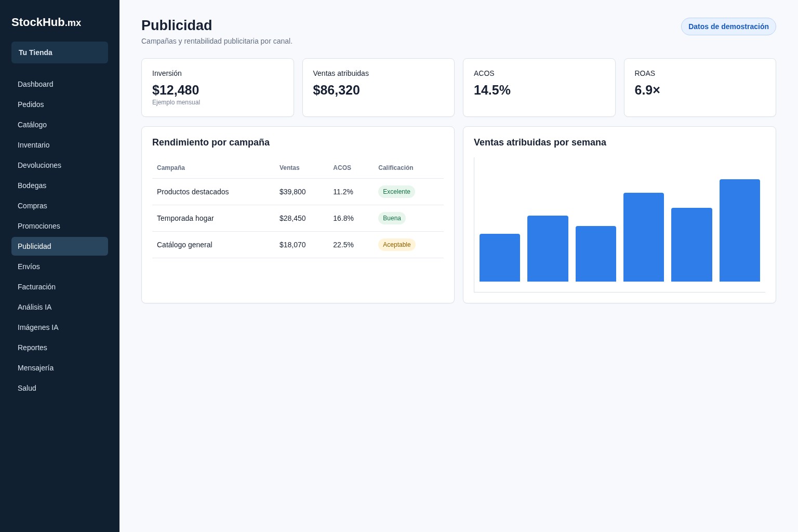Select the active Publicidad menu item
This screenshot has height=532, width=798.
point(60,246)
